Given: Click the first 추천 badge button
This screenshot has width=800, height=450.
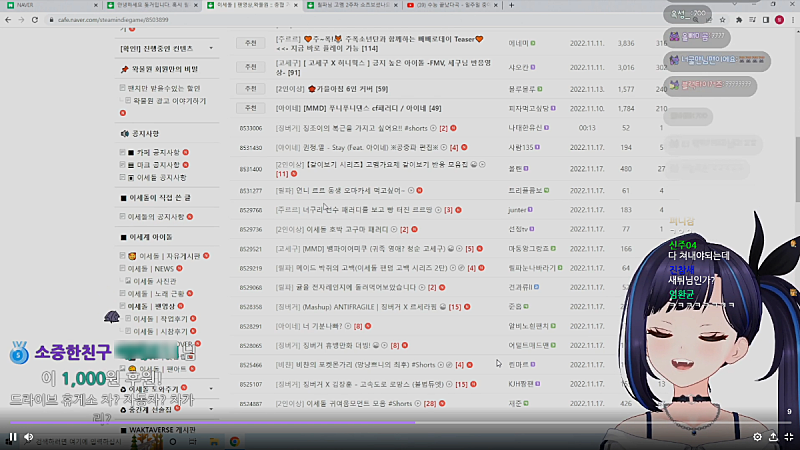Looking at the screenshot, I should click(x=248, y=43).
